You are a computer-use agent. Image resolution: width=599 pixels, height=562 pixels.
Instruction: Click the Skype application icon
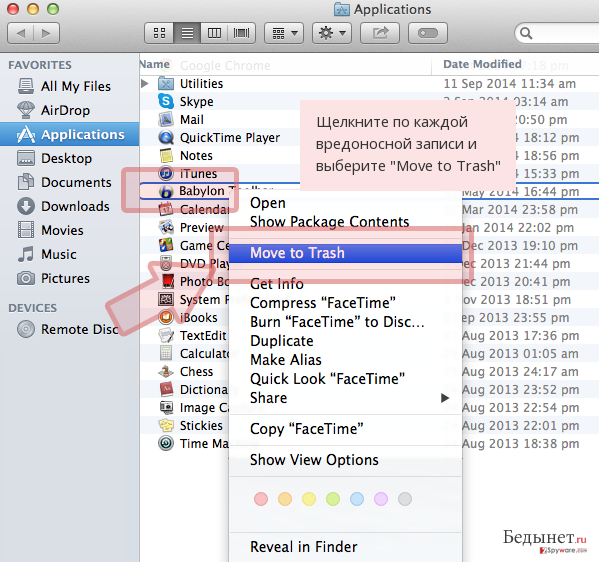(x=166, y=101)
